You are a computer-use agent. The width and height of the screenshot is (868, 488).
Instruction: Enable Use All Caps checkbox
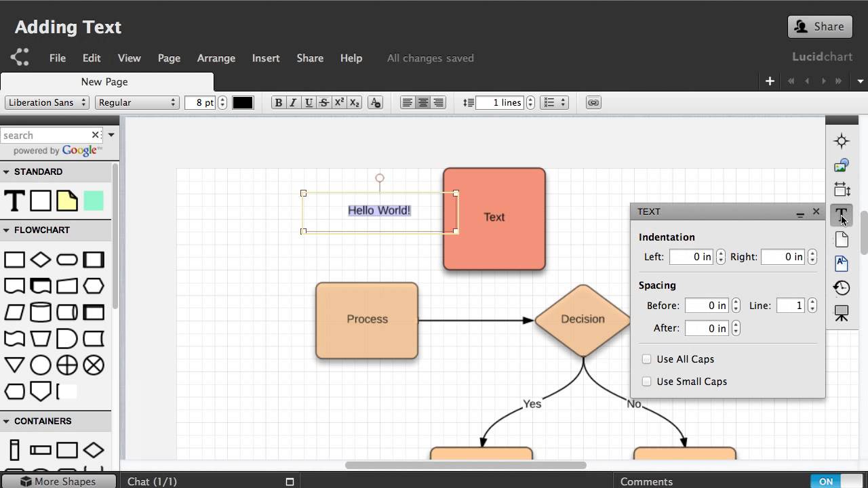pyautogui.click(x=646, y=359)
